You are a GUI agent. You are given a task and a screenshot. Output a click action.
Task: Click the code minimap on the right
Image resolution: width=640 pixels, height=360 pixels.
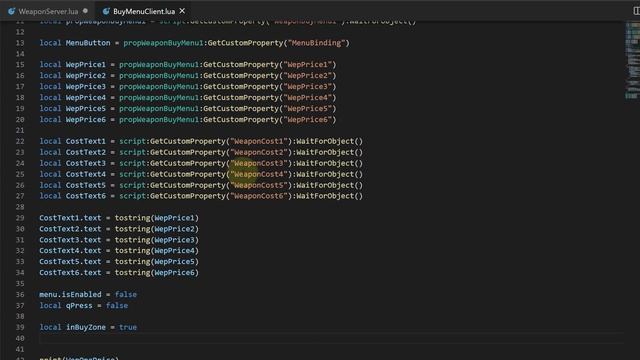point(632,61)
